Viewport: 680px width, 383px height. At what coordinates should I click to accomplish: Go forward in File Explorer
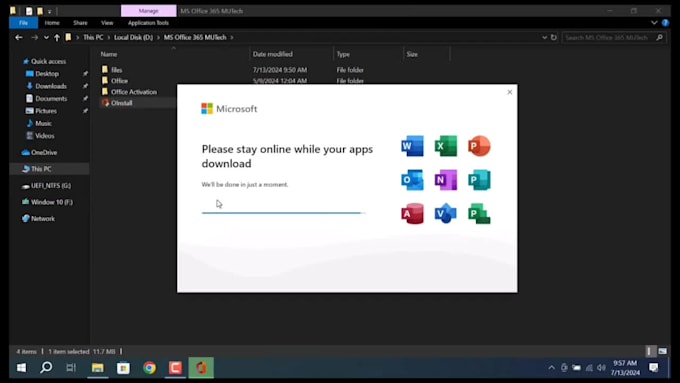34,37
